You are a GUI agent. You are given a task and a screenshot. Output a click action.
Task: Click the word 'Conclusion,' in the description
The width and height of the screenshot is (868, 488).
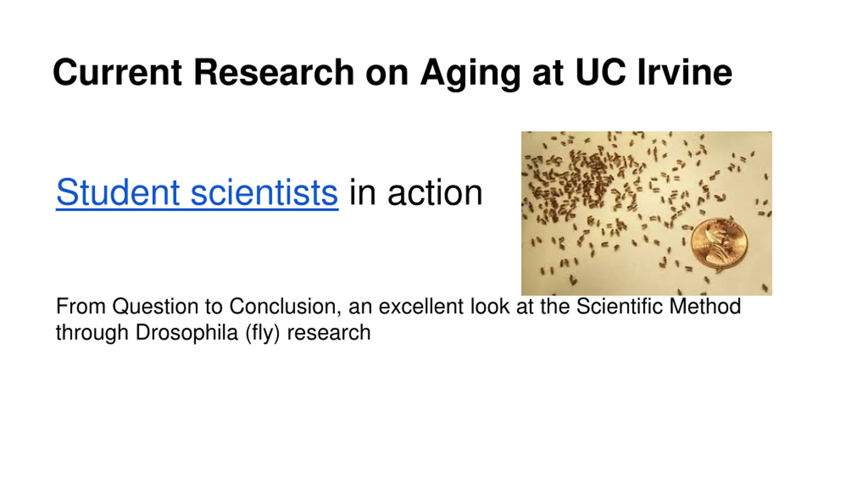tap(285, 307)
